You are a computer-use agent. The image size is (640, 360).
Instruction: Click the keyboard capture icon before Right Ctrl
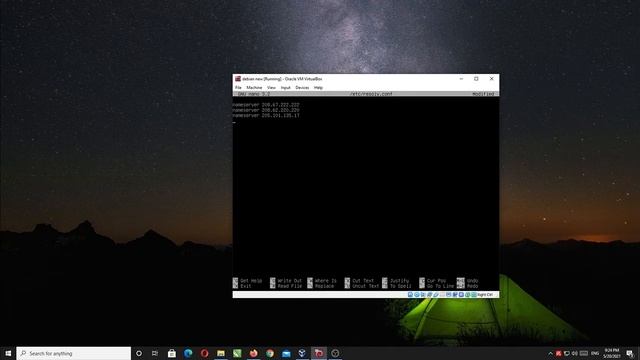[474, 295]
